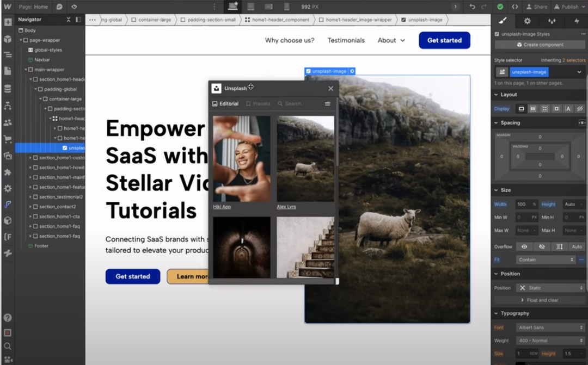Viewport: 588px width, 365px height.
Task: Toggle preview mode eye icon in top bar
Action: point(74,7)
